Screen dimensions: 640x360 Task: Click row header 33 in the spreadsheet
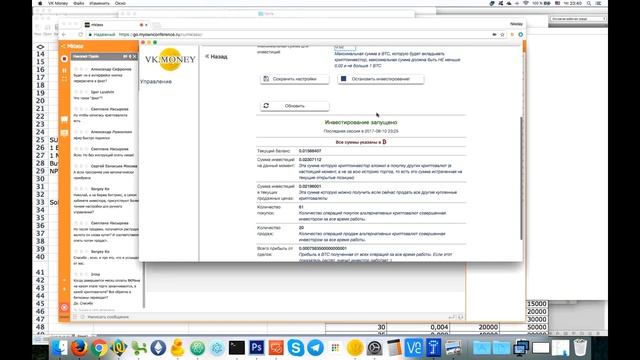[40, 202]
